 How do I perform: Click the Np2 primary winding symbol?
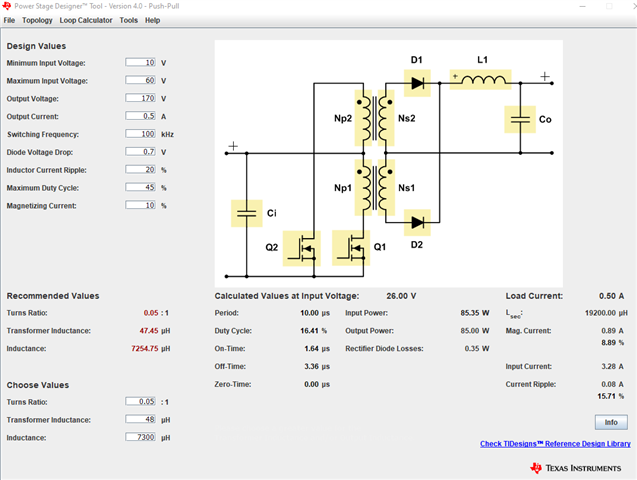pyautogui.click(x=363, y=118)
